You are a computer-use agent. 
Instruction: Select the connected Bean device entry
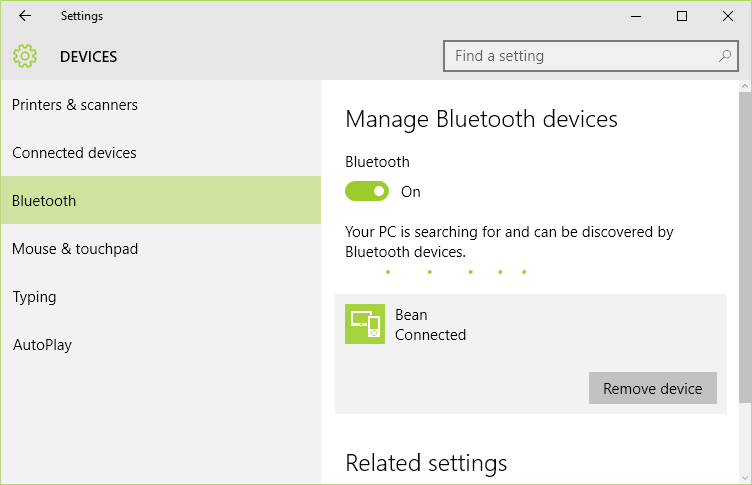[530, 326]
